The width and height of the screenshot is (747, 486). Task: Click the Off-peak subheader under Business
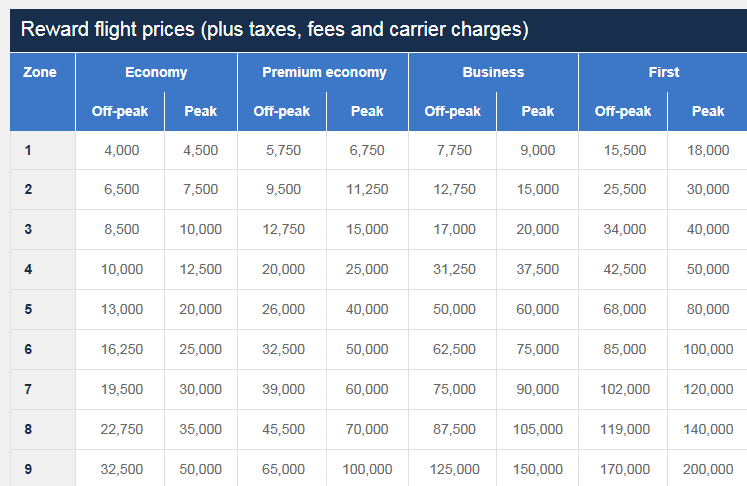click(452, 111)
